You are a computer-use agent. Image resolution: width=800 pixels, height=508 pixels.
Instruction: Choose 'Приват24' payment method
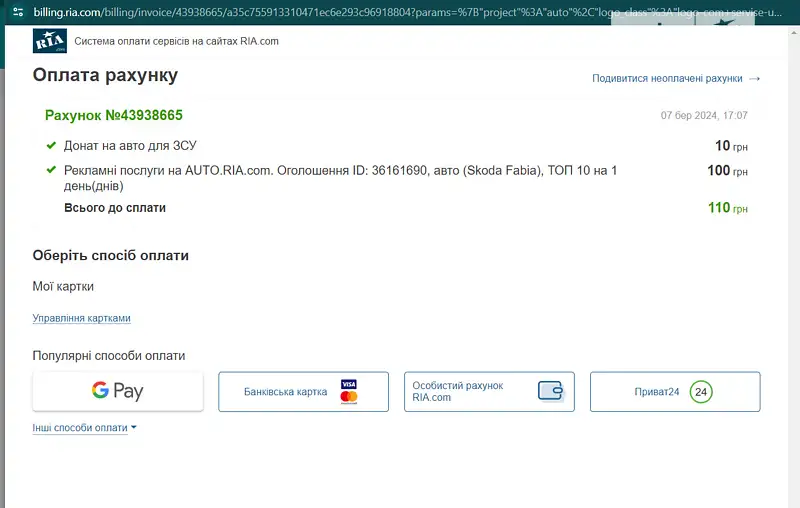675,392
